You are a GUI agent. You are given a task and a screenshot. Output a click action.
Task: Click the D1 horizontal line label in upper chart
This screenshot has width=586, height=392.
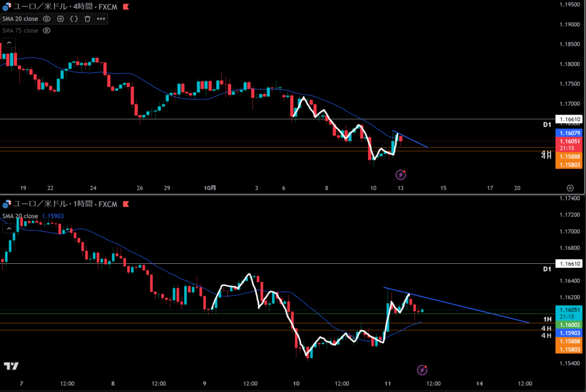[x=547, y=124]
